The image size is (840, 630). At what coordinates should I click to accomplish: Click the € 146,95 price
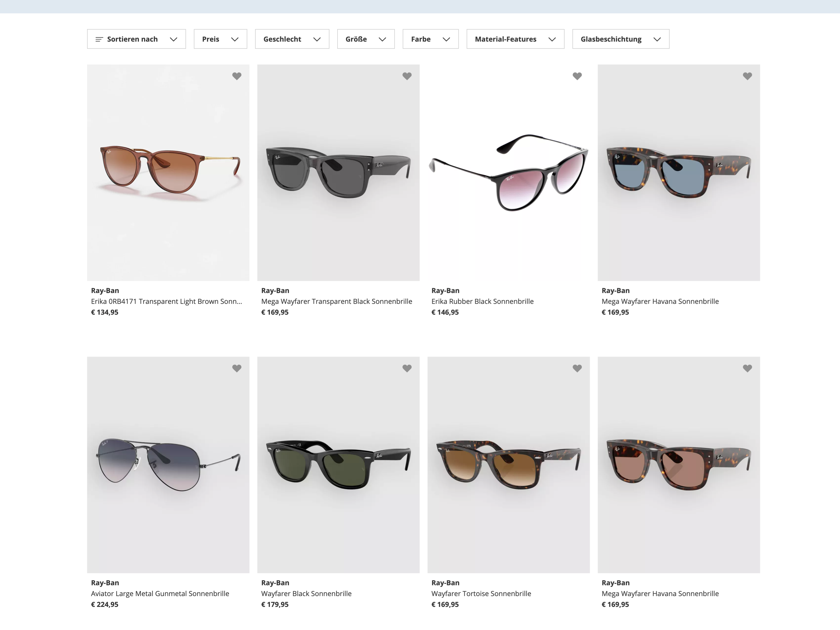pyautogui.click(x=445, y=312)
